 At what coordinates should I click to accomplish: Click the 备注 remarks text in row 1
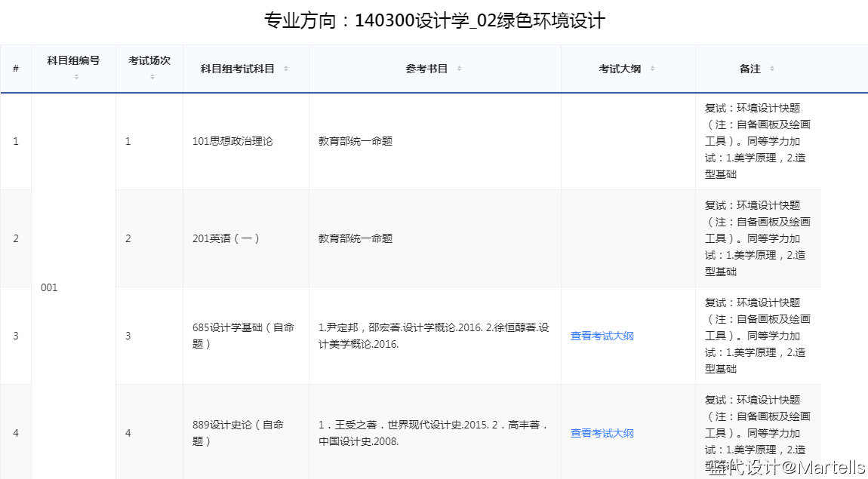tap(757, 141)
